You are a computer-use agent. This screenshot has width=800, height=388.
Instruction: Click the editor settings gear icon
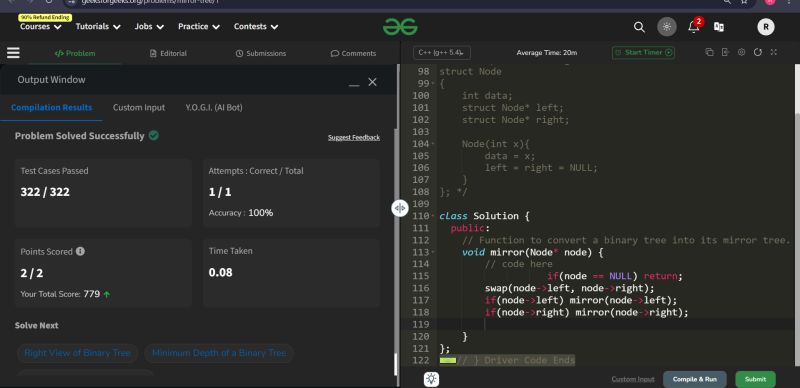[741, 52]
